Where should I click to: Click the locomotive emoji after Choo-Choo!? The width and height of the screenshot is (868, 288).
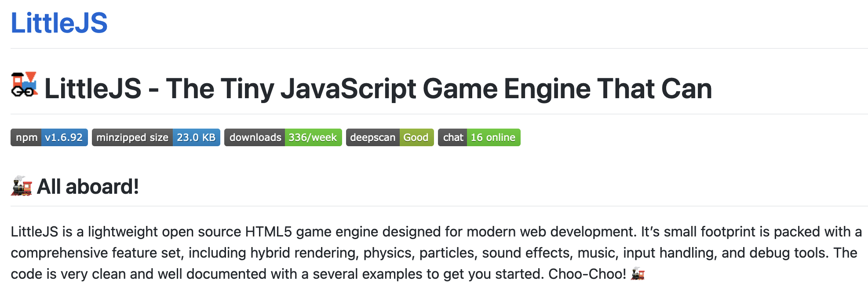pos(638,274)
